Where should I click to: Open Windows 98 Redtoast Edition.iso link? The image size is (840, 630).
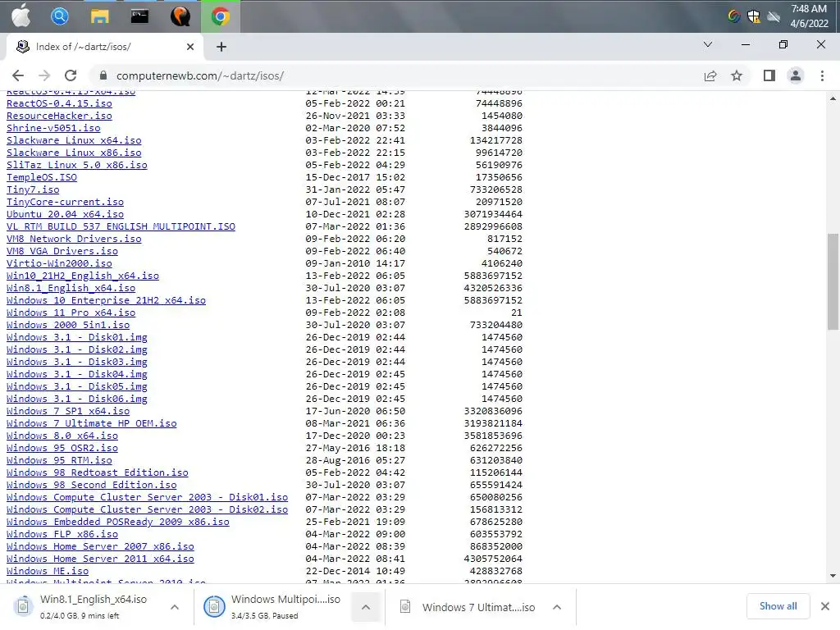(98, 473)
